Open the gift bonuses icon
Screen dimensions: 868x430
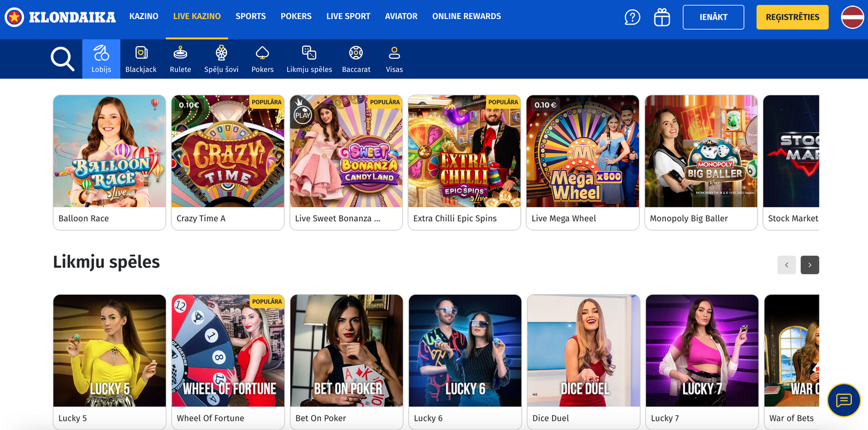click(x=662, y=17)
